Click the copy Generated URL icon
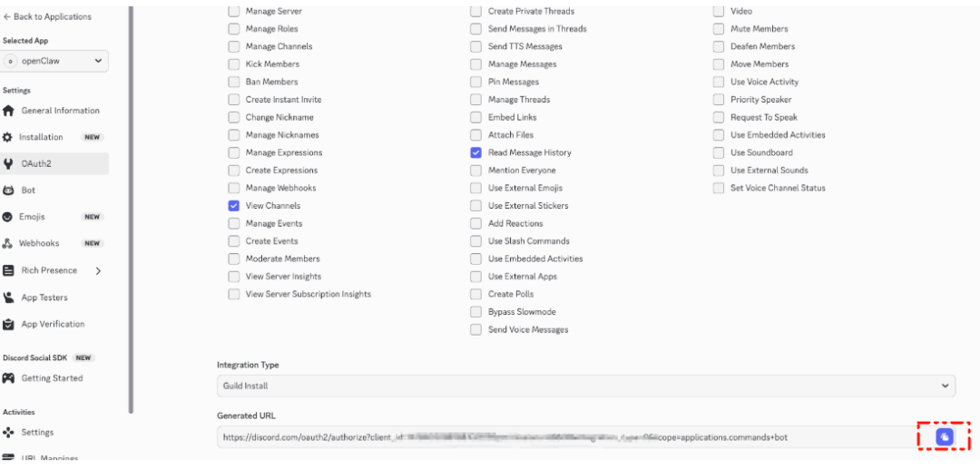Image resolution: width=980 pixels, height=469 pixels. 945,437
